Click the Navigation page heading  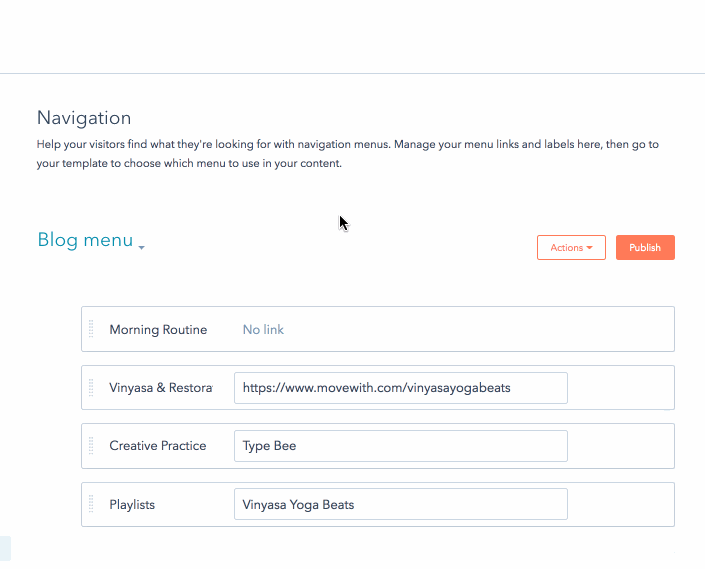pyautogui.click(x=84, y=118)
